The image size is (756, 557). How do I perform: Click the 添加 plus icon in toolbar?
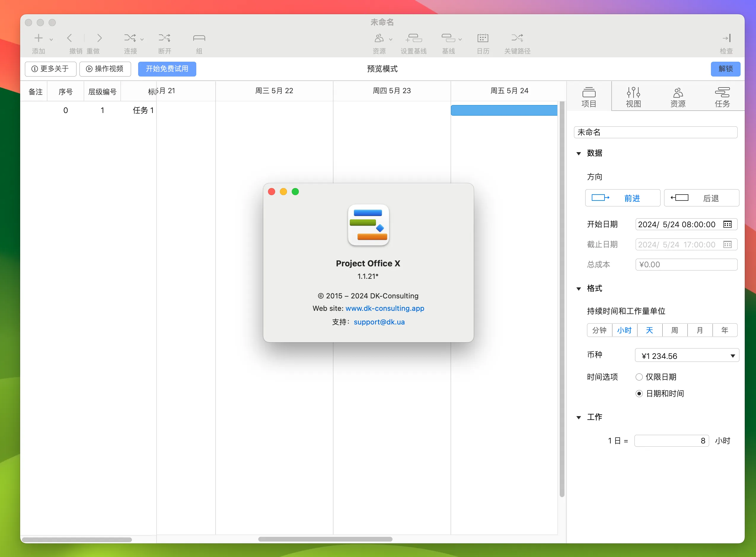pos(39,38)
